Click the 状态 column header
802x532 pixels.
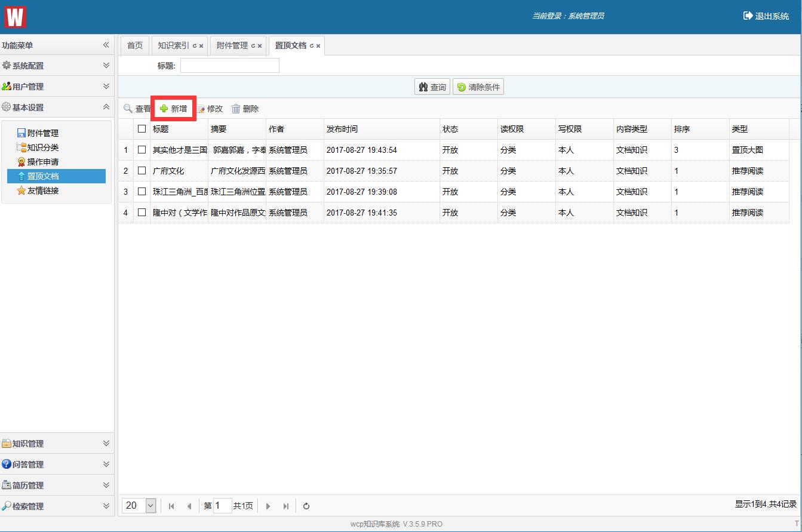pyautogui.click(x=469, y=129)
